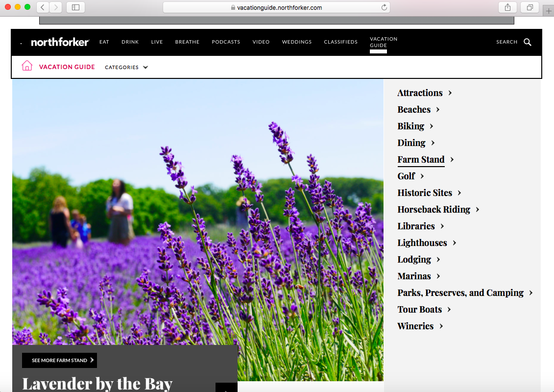Image resolution: width=554 pixels, height=392 pixels.
Task: Open the Libraries category
Action: [416, 226]
